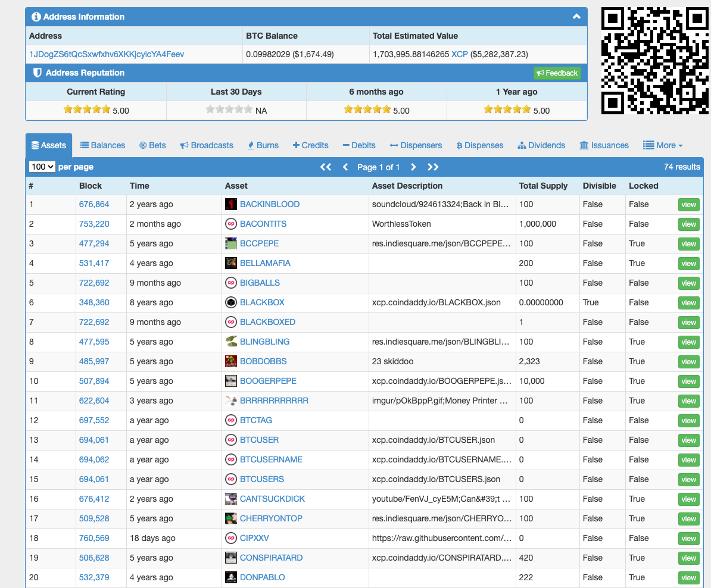711x588 pixels.
Task: Click the BCCPEPE asset thumbnail icon
Action: point(231,243)
